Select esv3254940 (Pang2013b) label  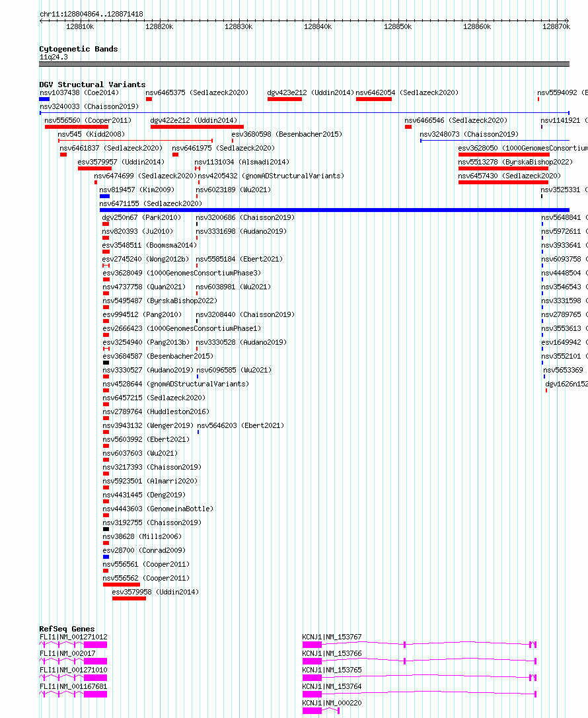[146, 342]
